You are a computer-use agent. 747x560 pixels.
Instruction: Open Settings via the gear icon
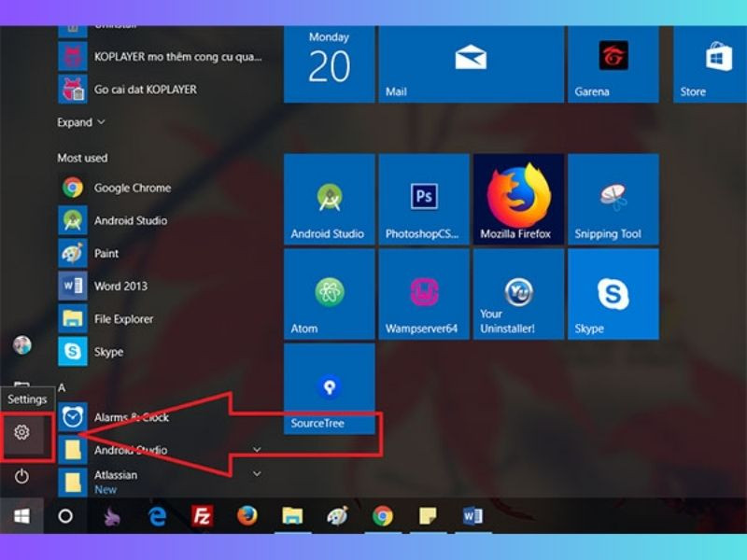click(21, 432)
